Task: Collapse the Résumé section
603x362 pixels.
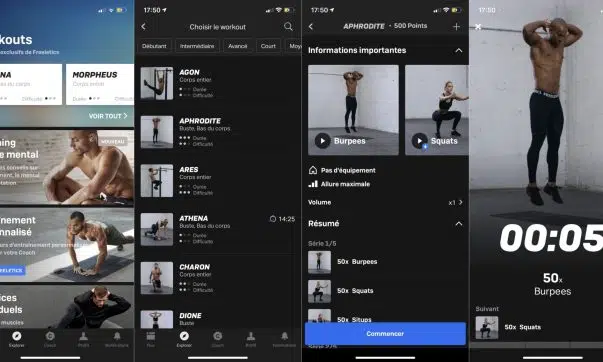Action: (x=458, y=224)
